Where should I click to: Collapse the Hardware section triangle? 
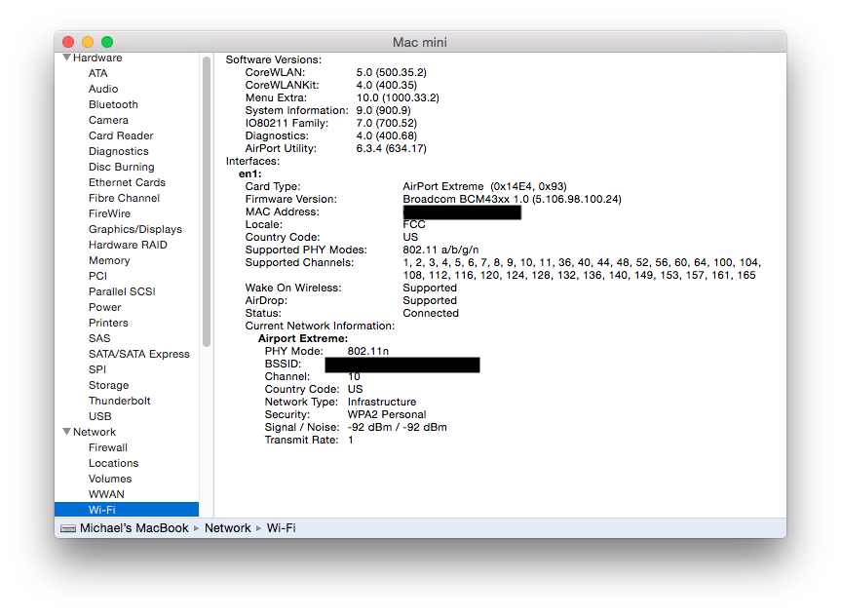pyautogui.click(x=66, y=58)
